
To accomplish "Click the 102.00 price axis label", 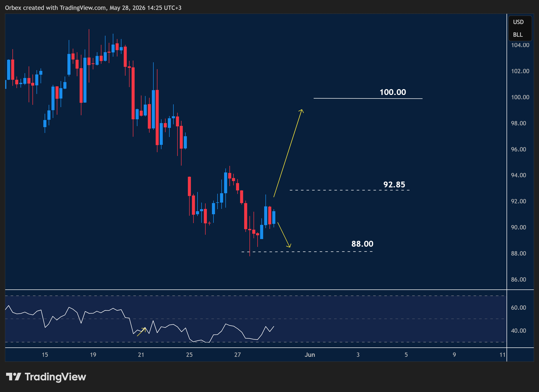I will coord(520,71).
